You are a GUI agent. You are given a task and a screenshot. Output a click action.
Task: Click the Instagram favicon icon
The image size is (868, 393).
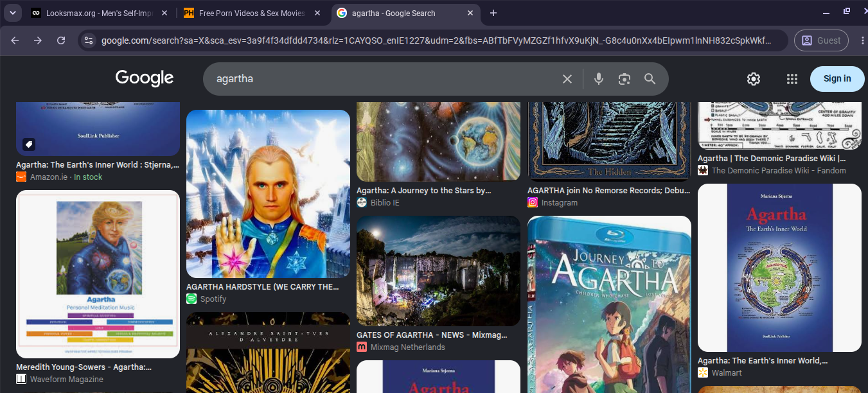click(x=533, y=202)
